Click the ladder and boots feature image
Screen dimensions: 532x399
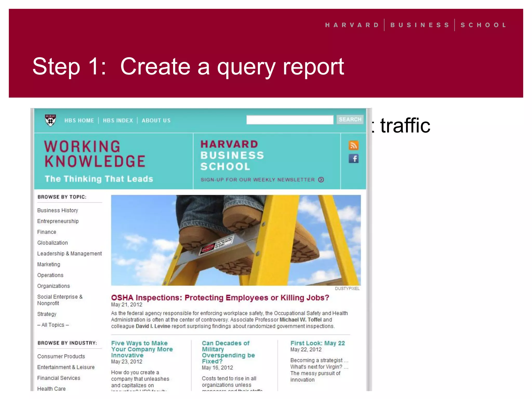point(236,240)
